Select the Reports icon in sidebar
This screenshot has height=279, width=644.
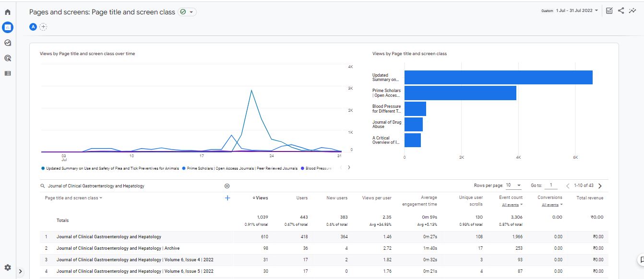click(x=8, y=27)
